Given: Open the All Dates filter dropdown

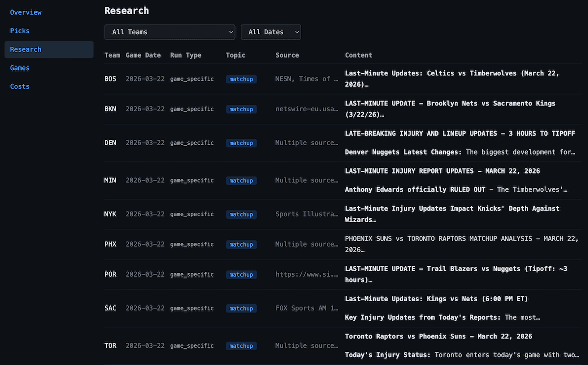Looking at the screenshot, I should pos(270,32).
